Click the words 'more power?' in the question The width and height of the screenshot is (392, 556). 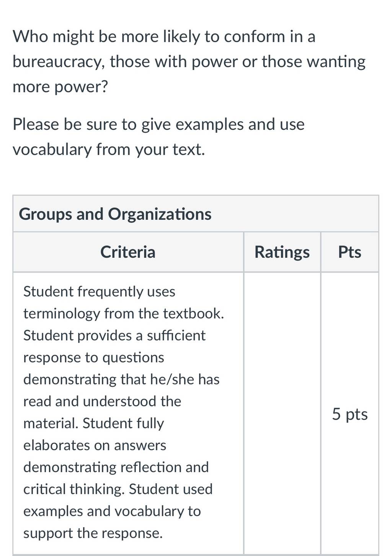[60, 87]
